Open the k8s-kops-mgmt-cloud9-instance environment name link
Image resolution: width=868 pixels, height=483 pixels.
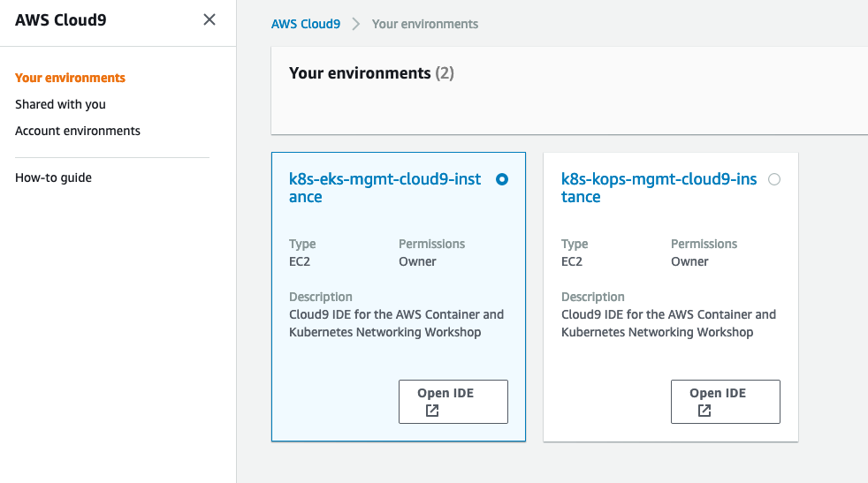(x=659, y=188)
